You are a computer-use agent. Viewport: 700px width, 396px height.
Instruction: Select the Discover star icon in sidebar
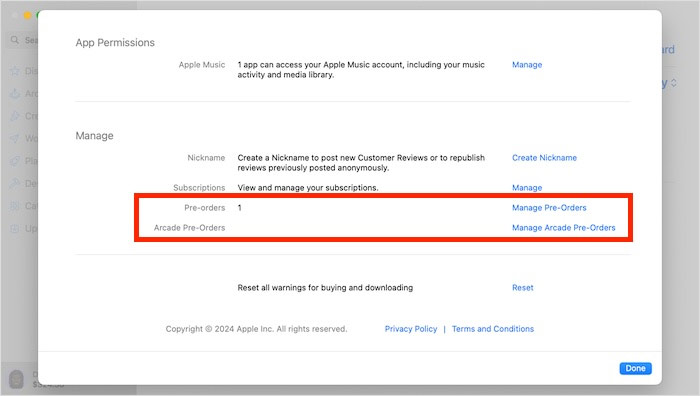tap(15, 71)
